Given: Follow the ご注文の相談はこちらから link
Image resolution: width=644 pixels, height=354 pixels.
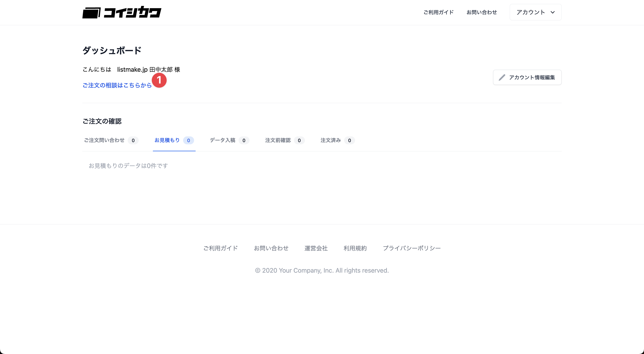Looking at the screenshot, I should pyautogui.click(x=117, y=85).
